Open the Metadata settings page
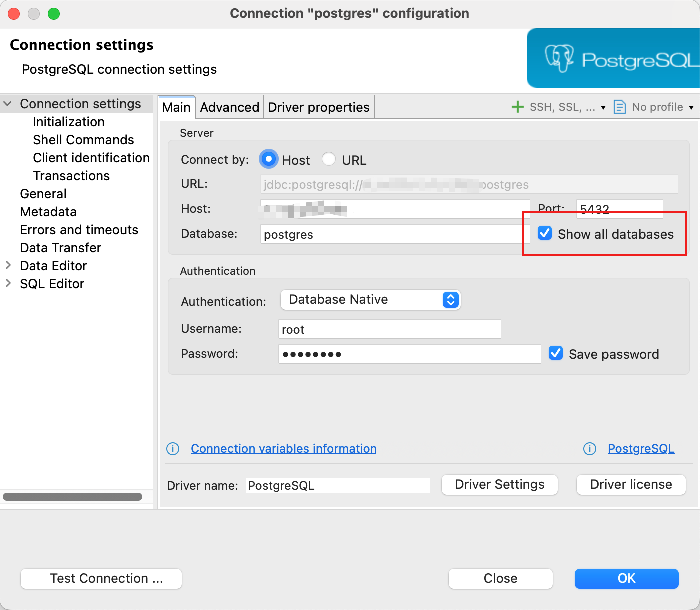 [x=48, y=212]
